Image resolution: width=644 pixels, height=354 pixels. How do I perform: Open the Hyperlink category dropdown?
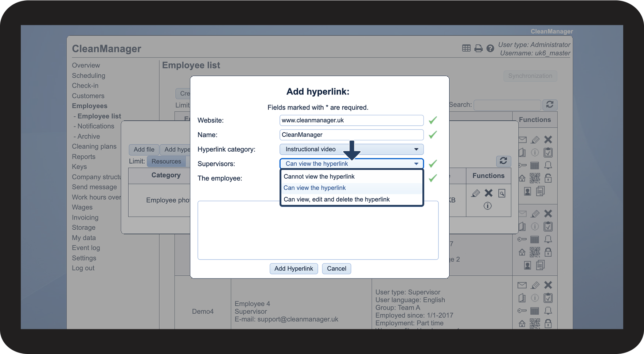point(351,149)
